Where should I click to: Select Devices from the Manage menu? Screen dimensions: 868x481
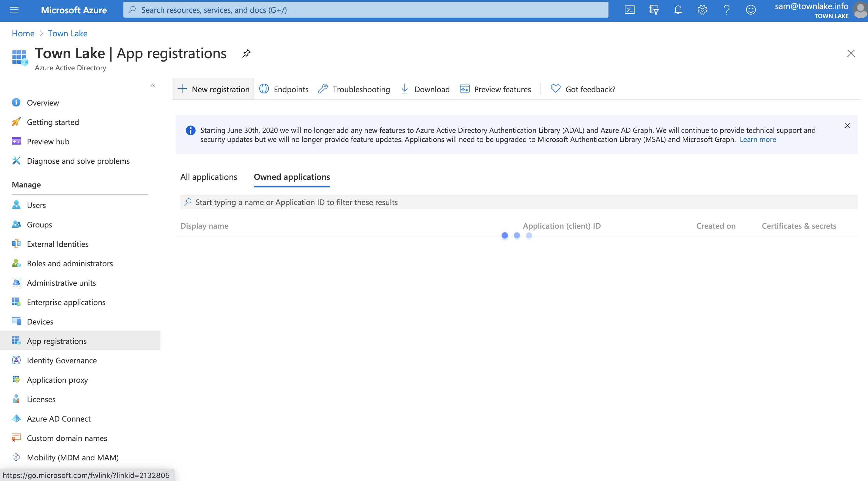(x=40, y=321)
